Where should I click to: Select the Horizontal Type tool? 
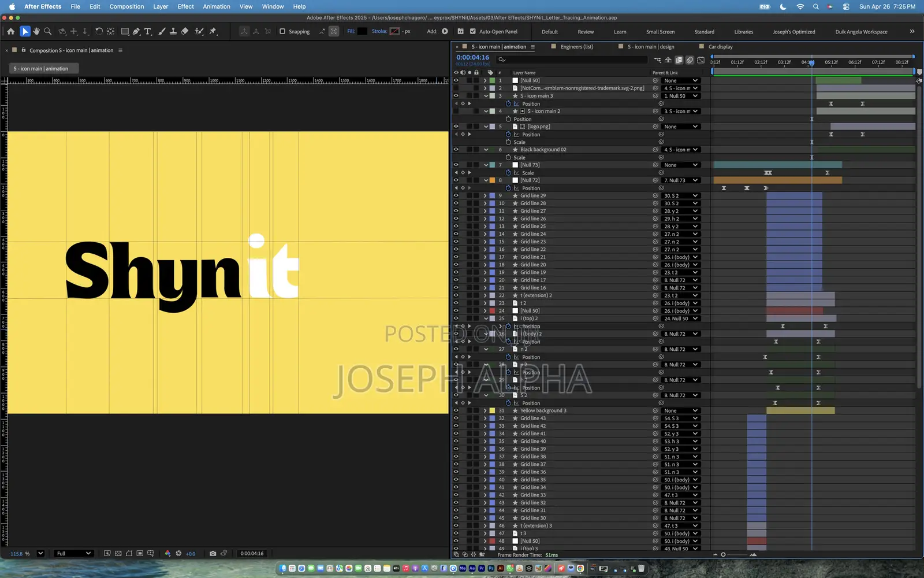148,31
